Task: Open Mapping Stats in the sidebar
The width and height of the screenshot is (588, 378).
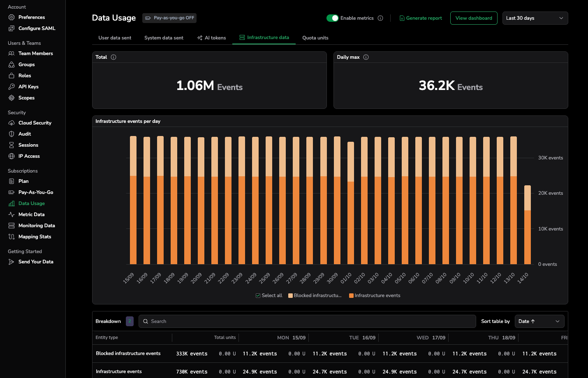Action: pyautogui.click(x=35, y=237)
